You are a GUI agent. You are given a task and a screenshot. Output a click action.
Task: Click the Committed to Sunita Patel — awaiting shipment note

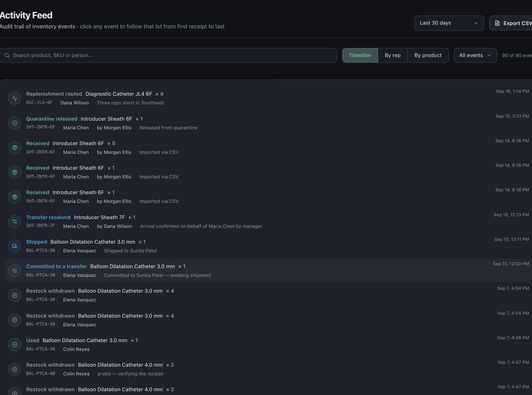(x=158, y=275)
